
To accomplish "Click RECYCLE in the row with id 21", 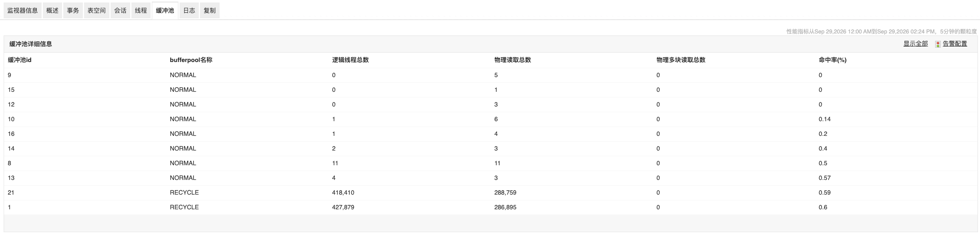I will 184,193.
